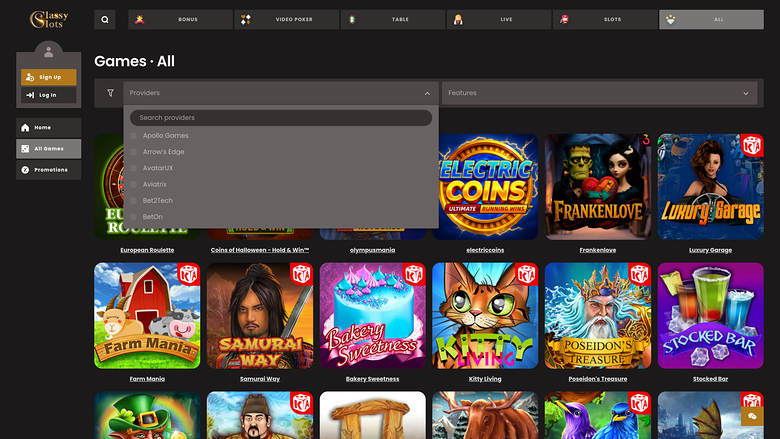Switch to the Table games tab
Viewport: 780px width, 439px height.
pyautogui.click(x=393, y=19)
